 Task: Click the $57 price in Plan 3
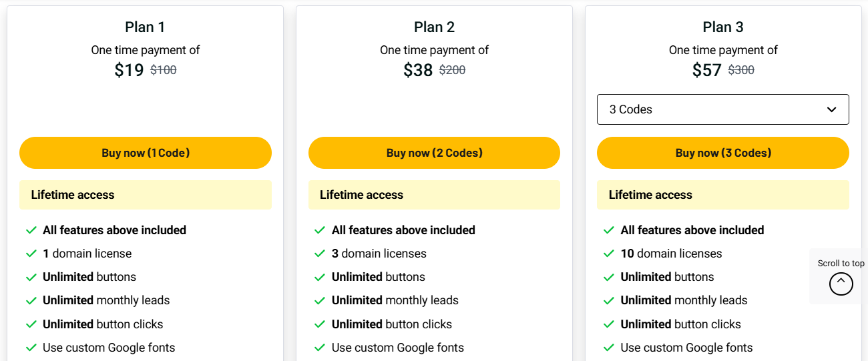706,70
